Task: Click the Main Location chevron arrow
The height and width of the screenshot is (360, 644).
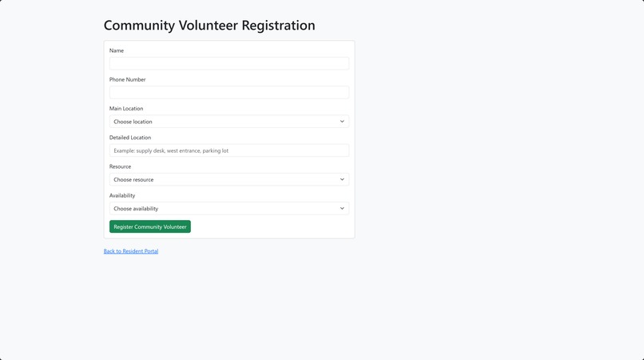Action: [342, 122]
